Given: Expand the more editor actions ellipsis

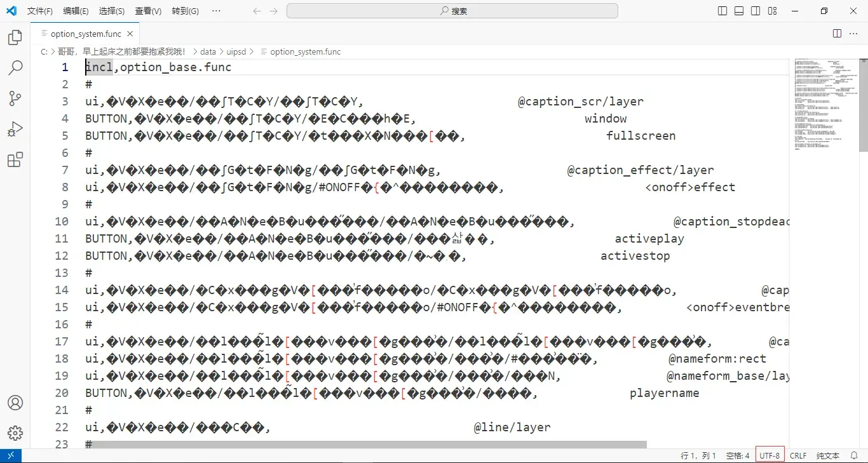Looking at the screenshot, I should [853, 33].
